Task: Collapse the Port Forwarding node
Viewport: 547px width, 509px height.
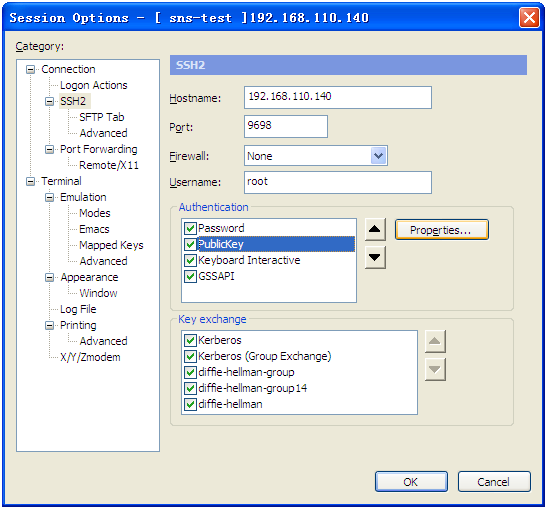Action: click(50, 150)
